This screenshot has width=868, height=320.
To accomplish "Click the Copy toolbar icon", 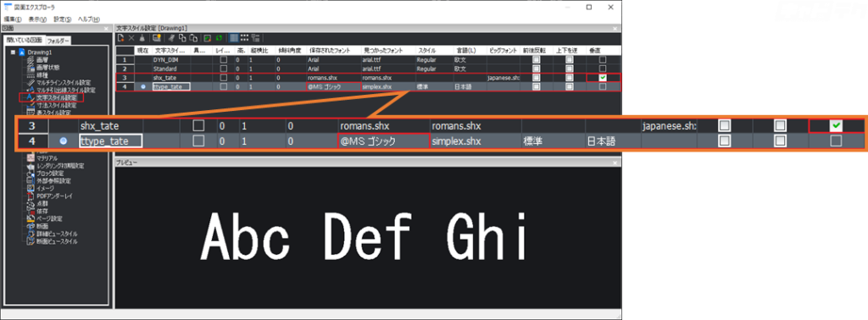I will tap(183, 38).
